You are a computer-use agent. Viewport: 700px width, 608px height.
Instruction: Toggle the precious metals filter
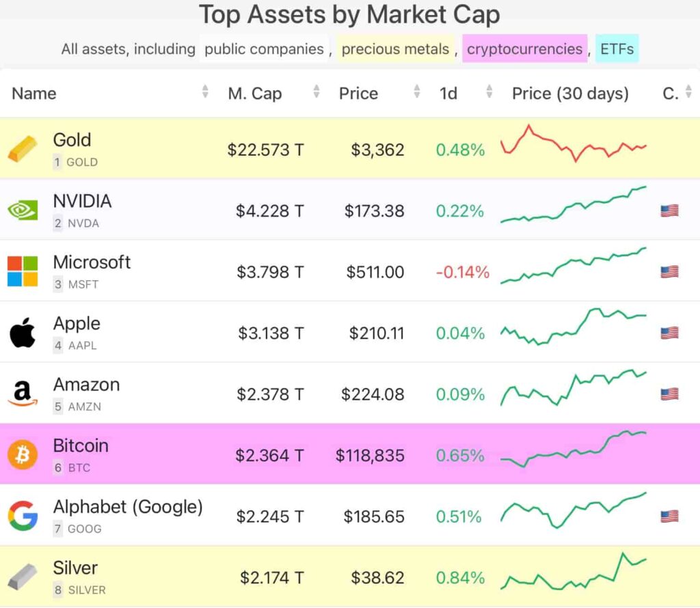[395, 49]
